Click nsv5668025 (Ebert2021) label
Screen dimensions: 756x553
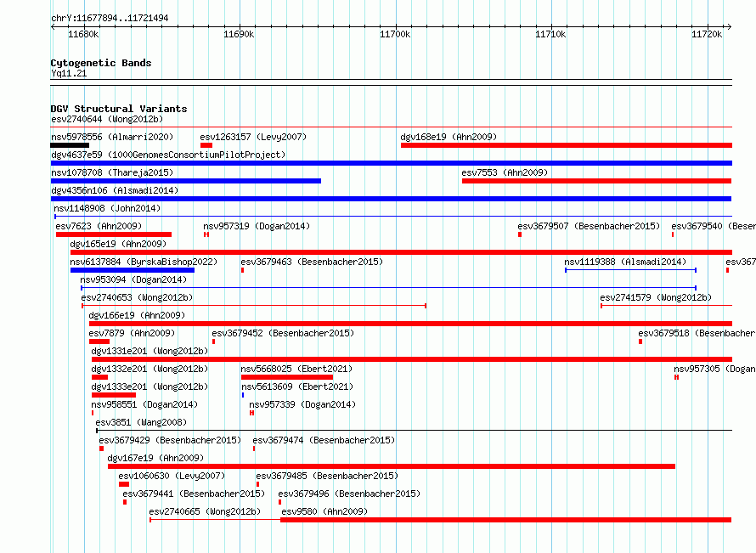coord(297,369)
